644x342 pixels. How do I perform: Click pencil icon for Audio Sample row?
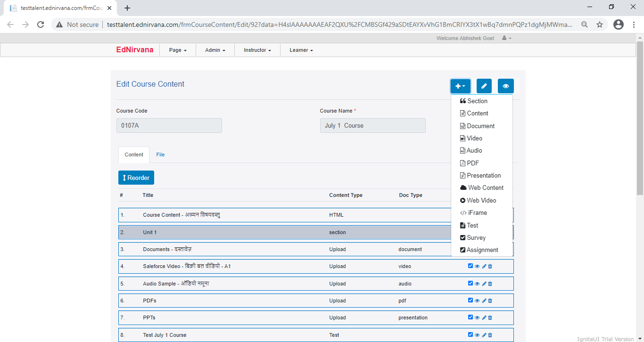point(484,284)
